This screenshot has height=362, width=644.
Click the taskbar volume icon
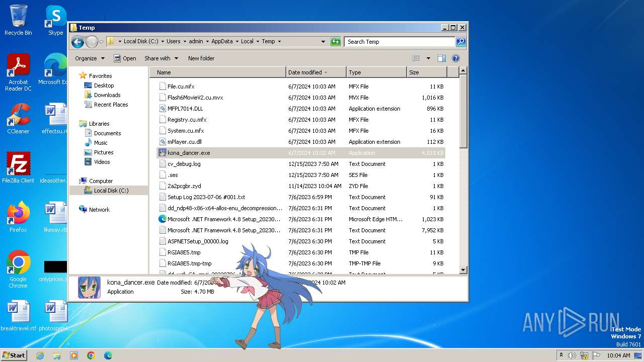(572, 355)
